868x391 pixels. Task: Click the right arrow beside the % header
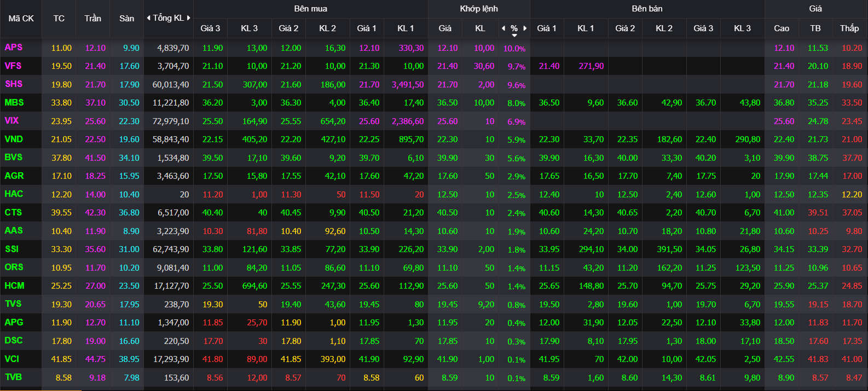point(525,28)
